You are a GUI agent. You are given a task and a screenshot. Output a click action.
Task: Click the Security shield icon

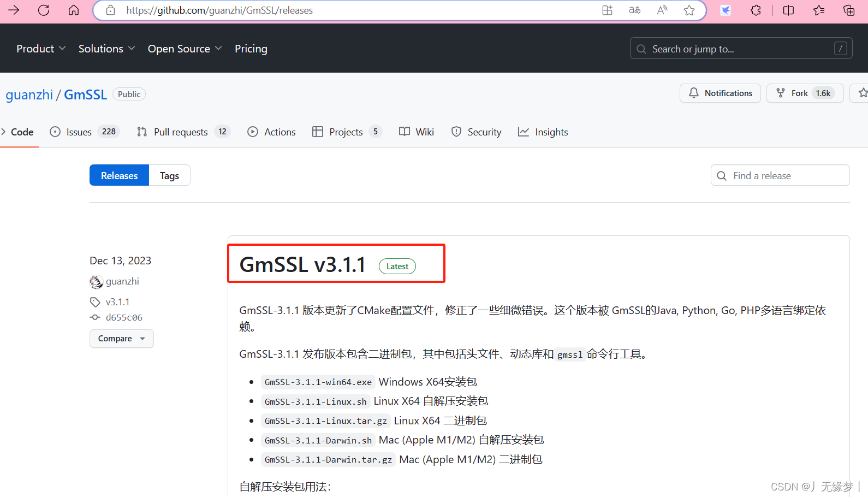click(456, 132)
